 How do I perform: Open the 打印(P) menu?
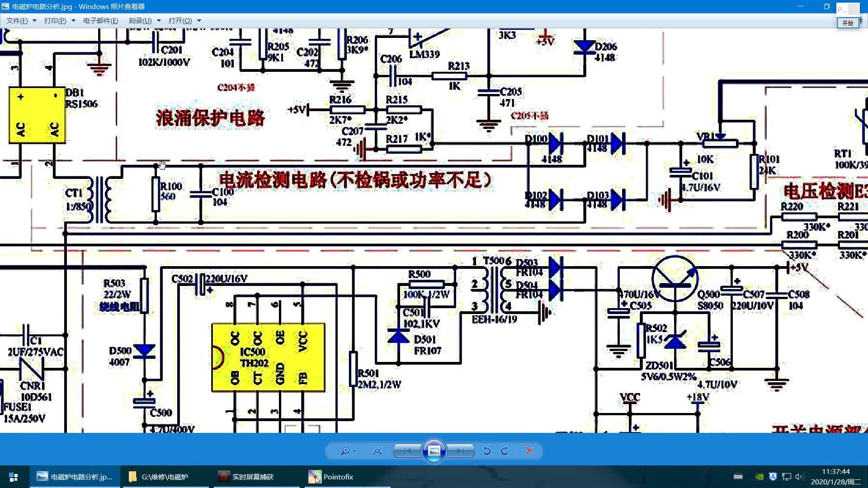tap(55, 21)
